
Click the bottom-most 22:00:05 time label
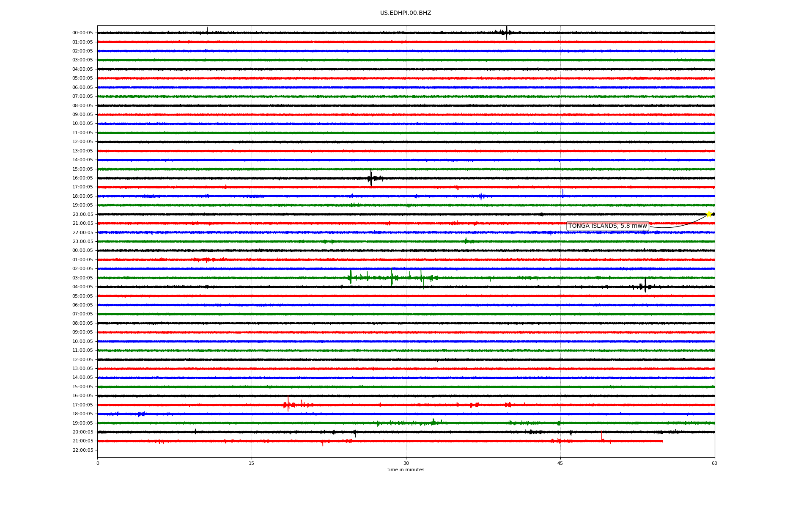[82, 450]
